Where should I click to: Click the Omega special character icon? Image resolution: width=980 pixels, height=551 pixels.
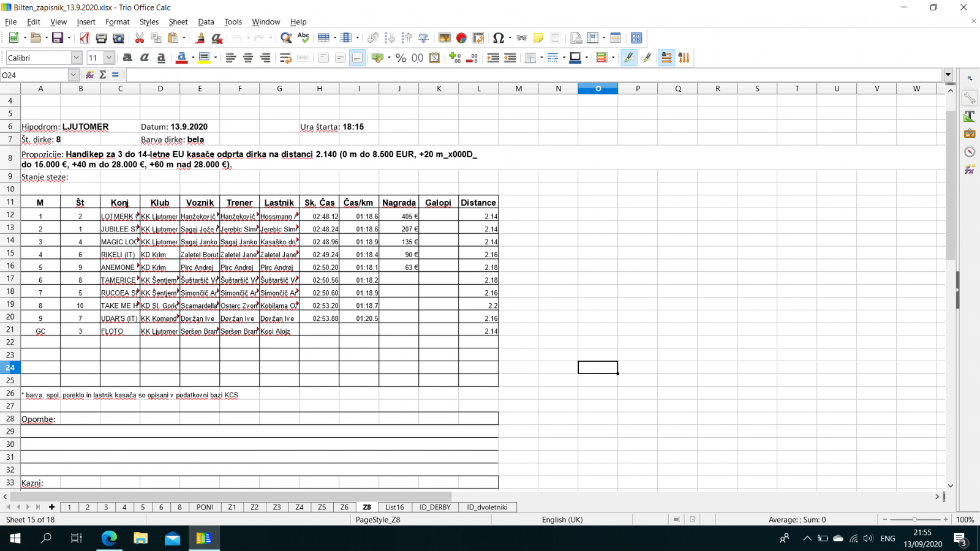pyautogui.click(x=498, y=38)
